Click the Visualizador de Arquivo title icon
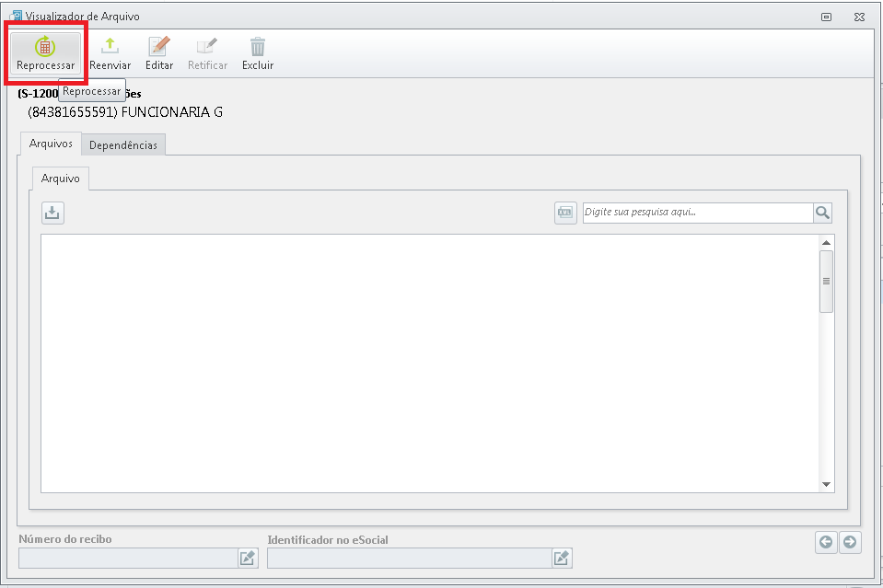This screenshot has width=883, height=588. tap(17, 16)
